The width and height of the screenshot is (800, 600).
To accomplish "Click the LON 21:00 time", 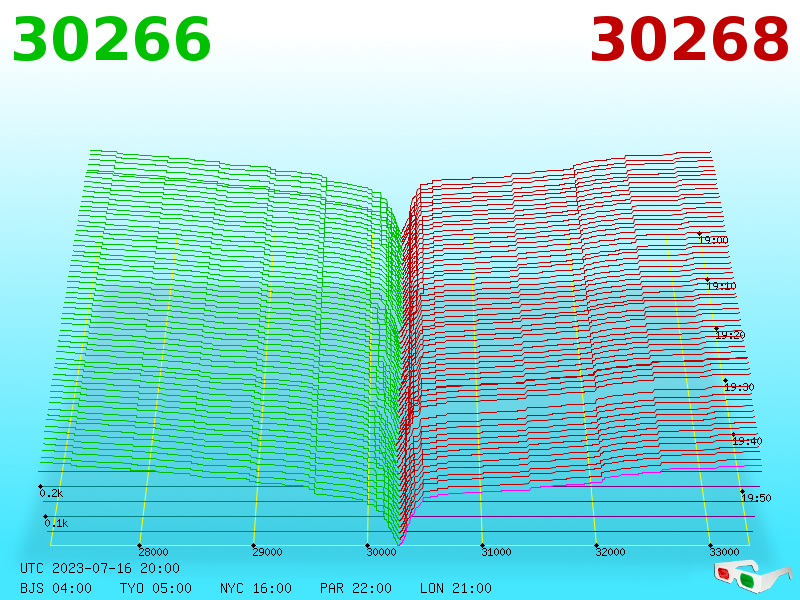I will coord(456,588).
